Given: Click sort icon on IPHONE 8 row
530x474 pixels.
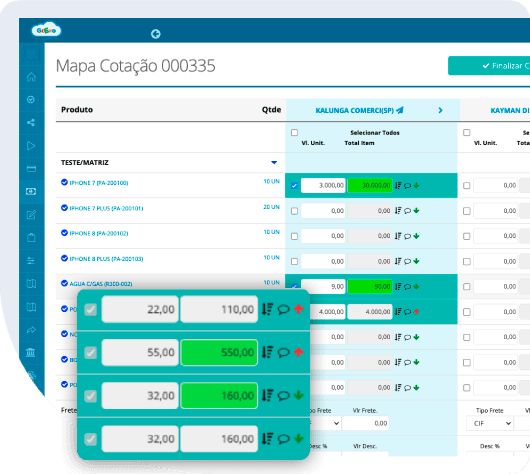Looking at the screenshot, I should coord(398,236).
